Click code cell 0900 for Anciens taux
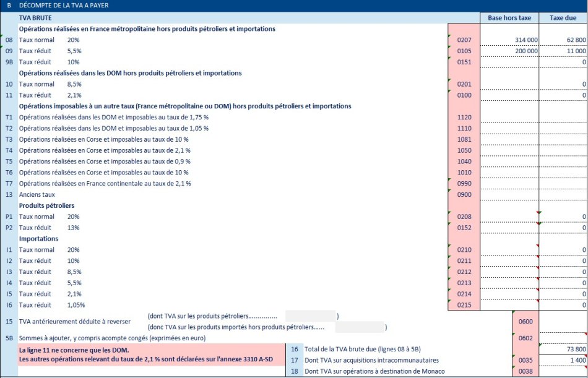The height and width of the screenshot is (378, 588). point(464,195)
